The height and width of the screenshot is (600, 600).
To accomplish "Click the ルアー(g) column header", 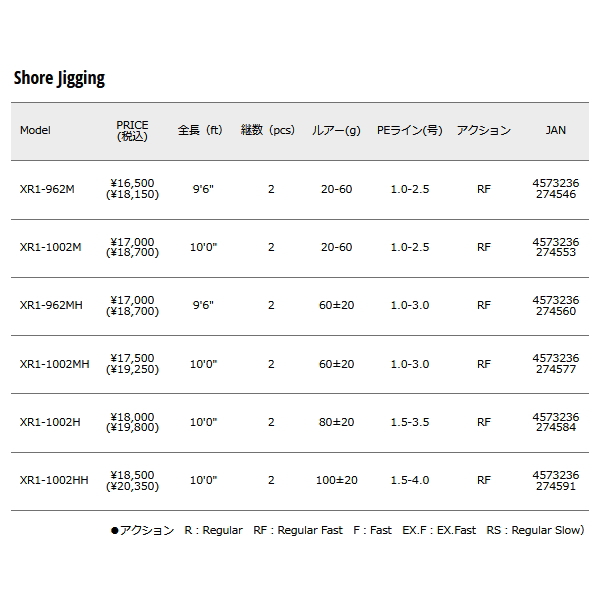I will (335, 131).
